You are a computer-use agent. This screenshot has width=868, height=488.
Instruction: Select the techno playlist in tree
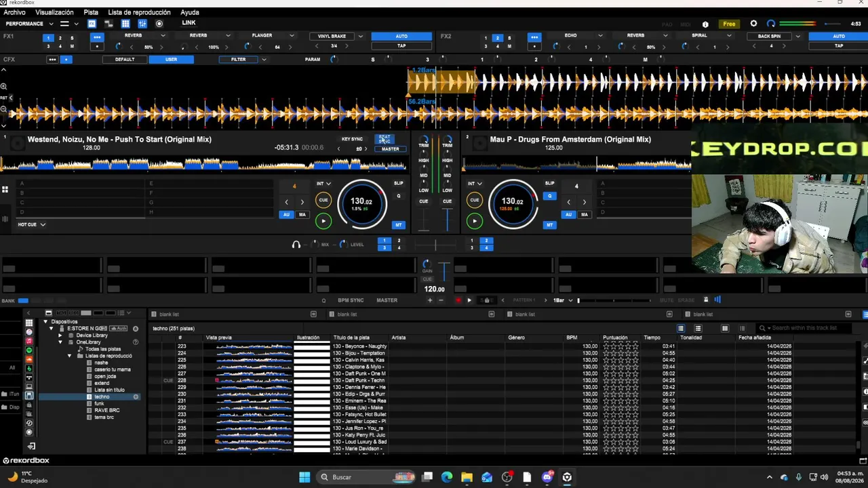tap(102, 396)
